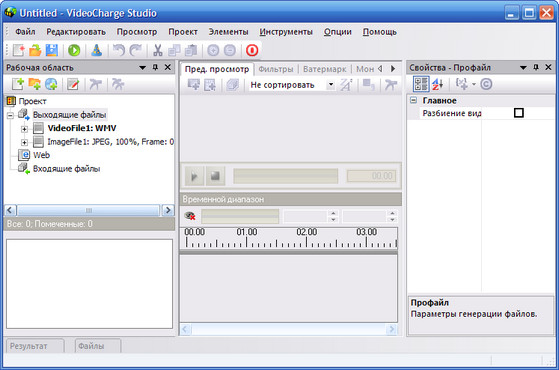Click the Undo arrow icon
The height and width of the screenshot is (370, 559).
point(118,50)
